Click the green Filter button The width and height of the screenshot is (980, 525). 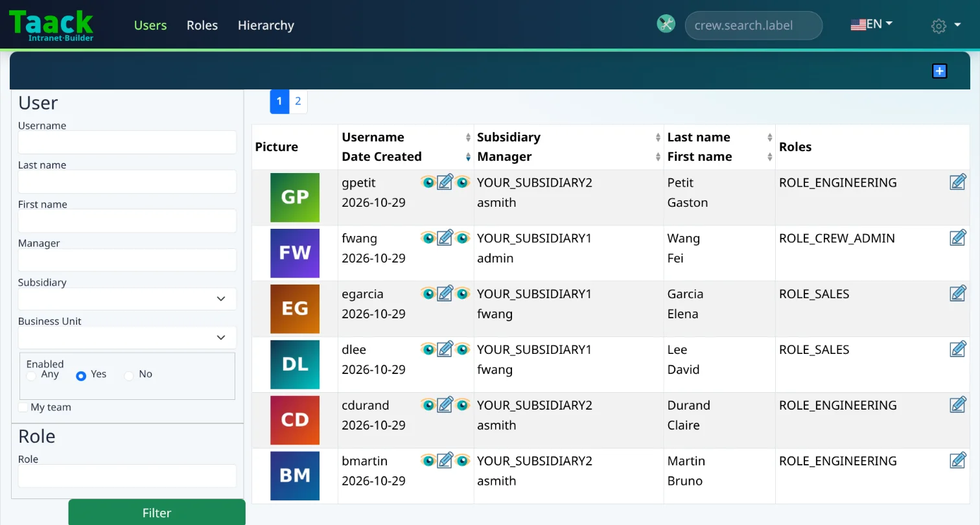157,512
